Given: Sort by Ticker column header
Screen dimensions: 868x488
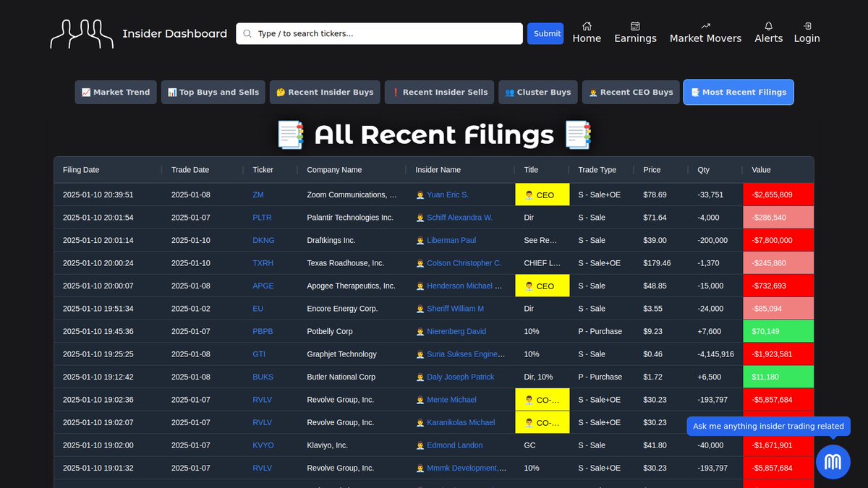Looking at the screenshot, I should click(x=263, y=170).
